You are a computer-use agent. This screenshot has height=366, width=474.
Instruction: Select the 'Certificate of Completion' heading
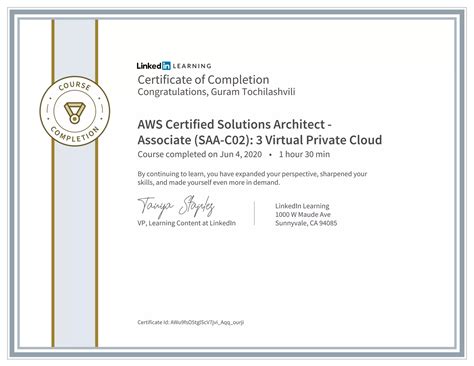coord(203,80)
